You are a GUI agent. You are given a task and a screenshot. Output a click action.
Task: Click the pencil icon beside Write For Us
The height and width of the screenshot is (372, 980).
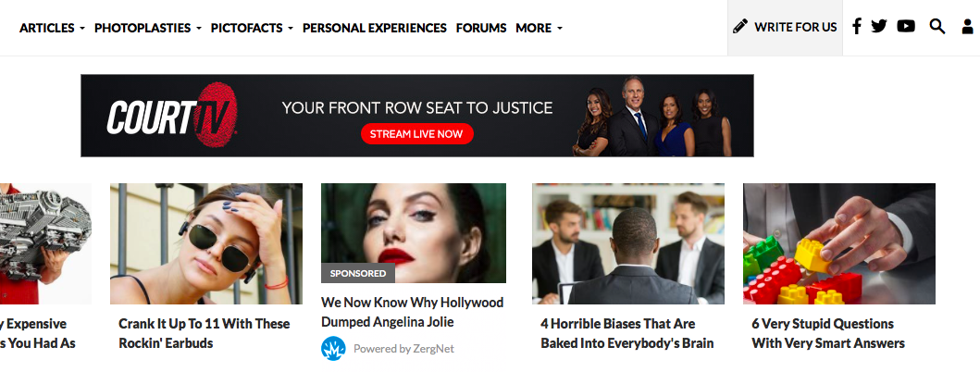pyautogui.click(x=740, y=26)
